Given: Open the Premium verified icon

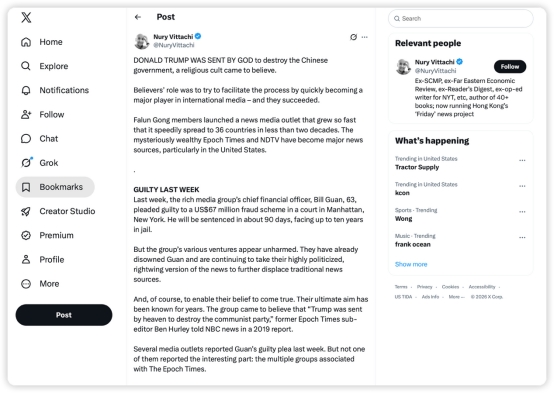Looking at the screenshot, I should pos(26,235).
